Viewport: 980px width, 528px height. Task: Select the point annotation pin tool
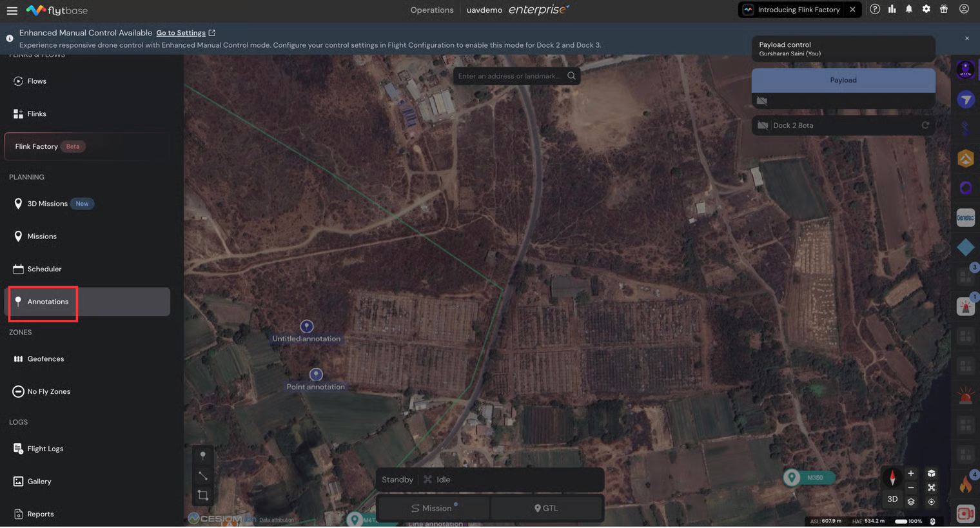(x=203, y=456)
